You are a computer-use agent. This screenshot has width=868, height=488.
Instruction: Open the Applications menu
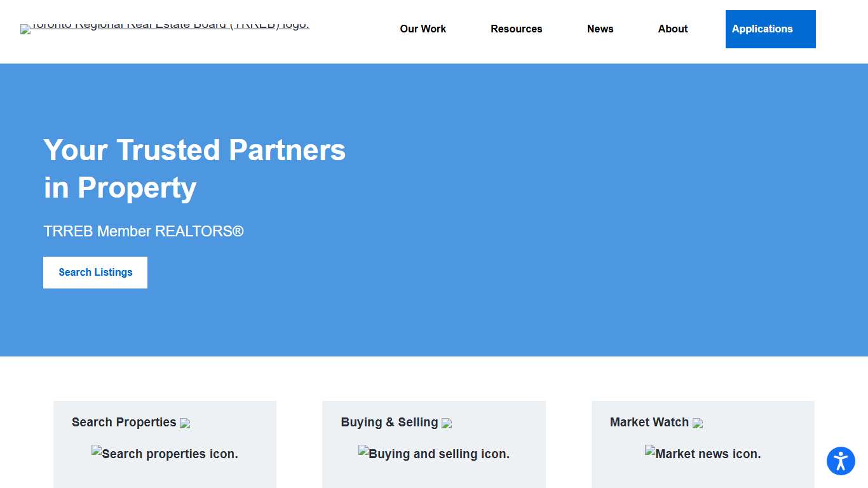tap(762, 29)
